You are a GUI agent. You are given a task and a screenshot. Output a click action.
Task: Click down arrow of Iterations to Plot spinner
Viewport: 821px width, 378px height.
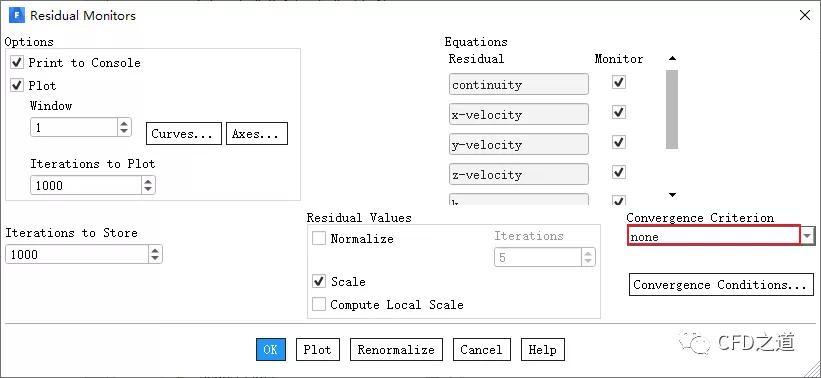[148, 190]
